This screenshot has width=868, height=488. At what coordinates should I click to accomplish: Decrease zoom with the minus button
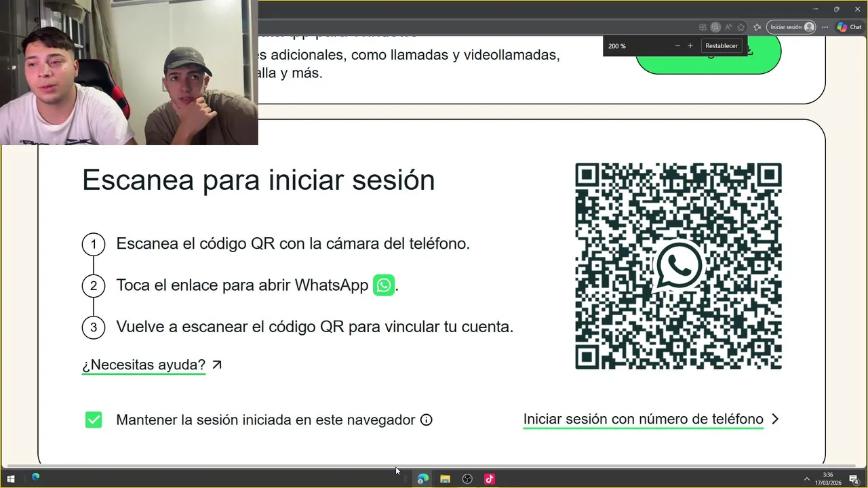click(677, 46)
